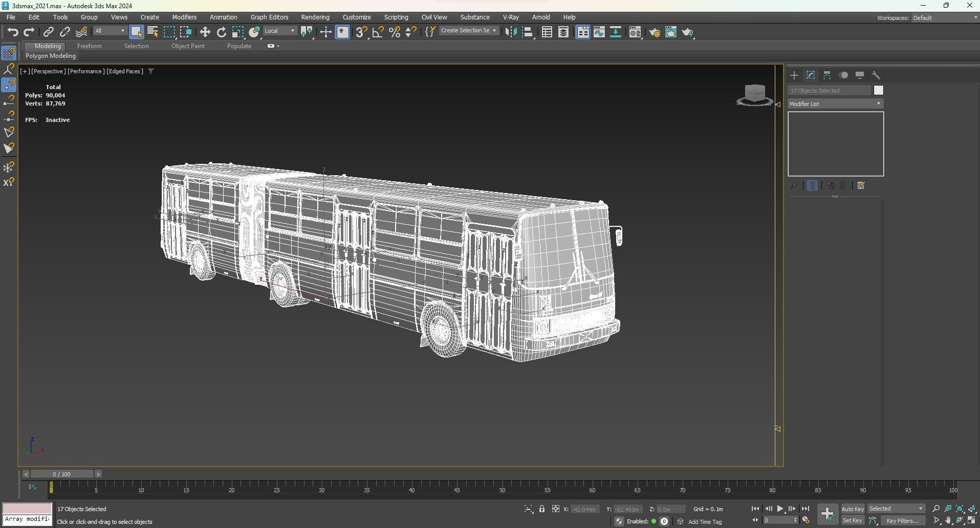Open the Rendering menu
Image resolution: width=980 pixels, height=528 pixels.
[315, 17]
